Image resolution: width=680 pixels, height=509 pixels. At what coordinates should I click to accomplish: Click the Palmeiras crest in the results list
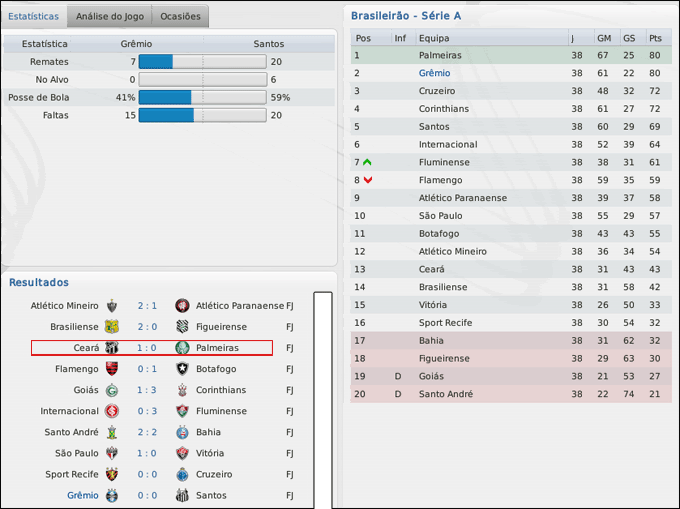click(182, 348)
